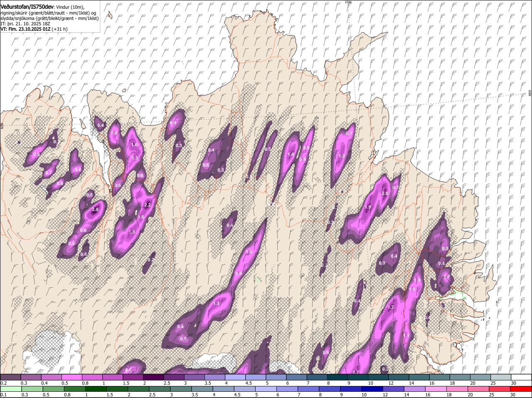Viewport: 532px width, 398px height.
Task: Click the "IT: þri. 21. 10. 2025 18Z" line
Action: click(25, 24)
